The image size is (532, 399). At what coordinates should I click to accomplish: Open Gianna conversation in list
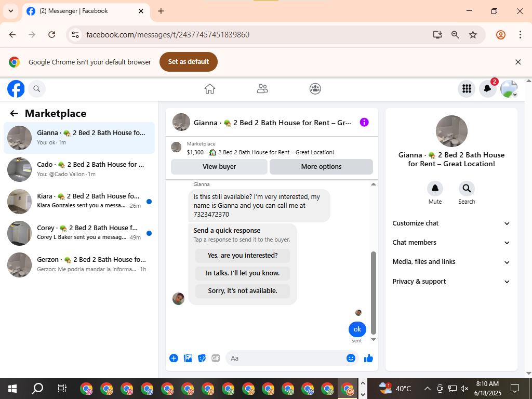coord(79,138)
